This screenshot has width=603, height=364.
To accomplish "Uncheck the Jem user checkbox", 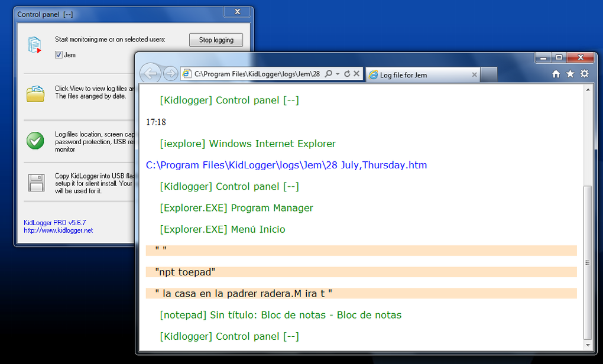I will pyautogui.click(x=59, y=55).
